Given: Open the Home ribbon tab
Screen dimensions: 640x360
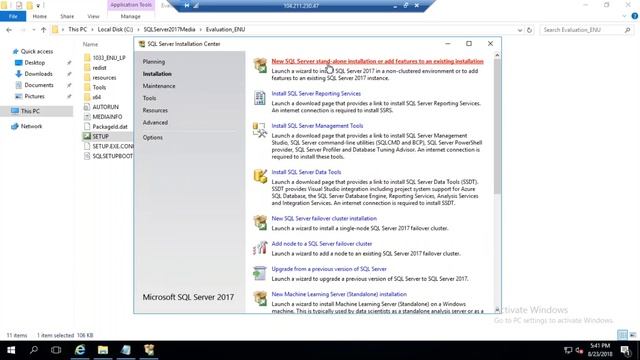Looking at the screenshot, I should click(40, 16).
